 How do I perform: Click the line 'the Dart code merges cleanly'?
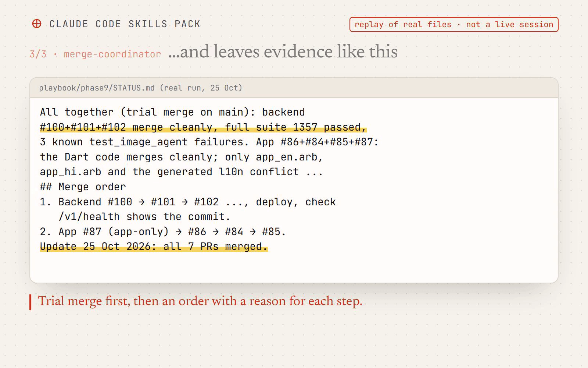(182, 157)
